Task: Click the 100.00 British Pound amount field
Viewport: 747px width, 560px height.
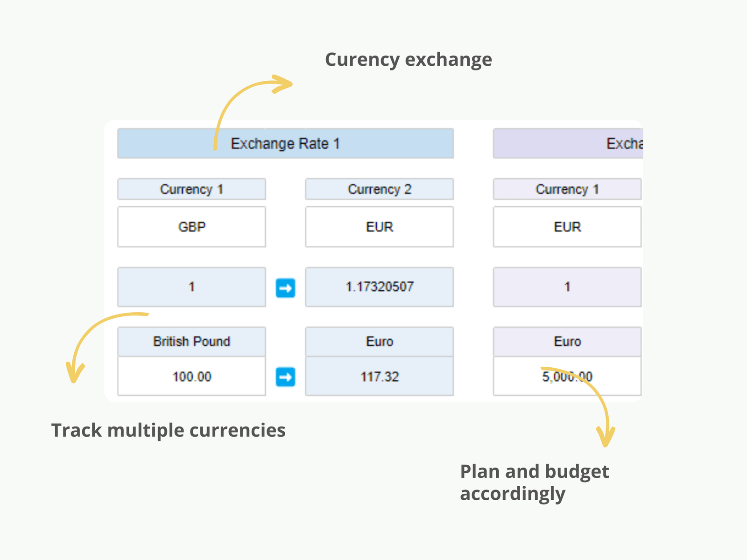Action: [191, 377]
